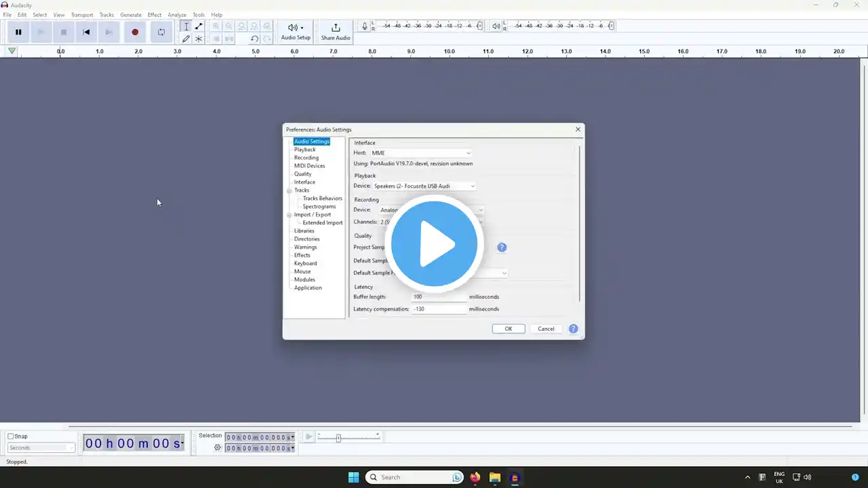Collapse the Tracks tree node

click(289, 190)
